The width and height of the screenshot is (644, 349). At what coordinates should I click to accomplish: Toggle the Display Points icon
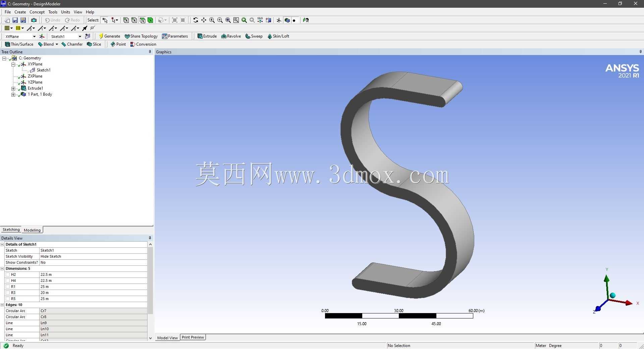(294, 20)
